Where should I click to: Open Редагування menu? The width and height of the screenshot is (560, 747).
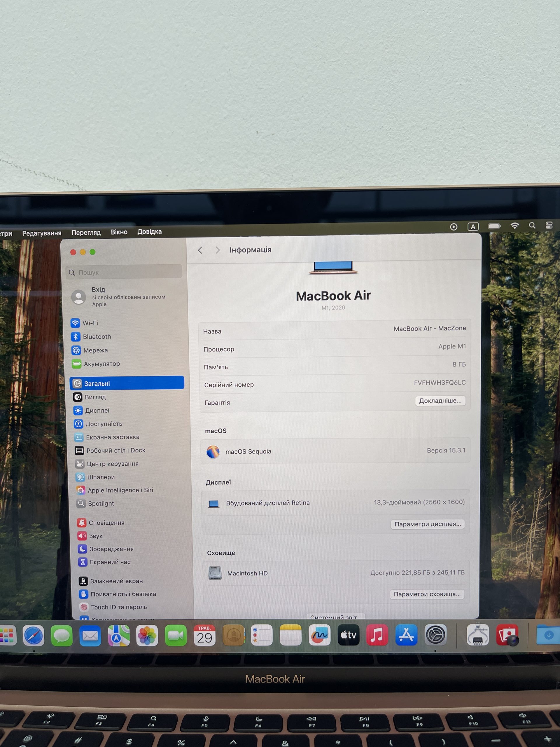pos(42,233)
